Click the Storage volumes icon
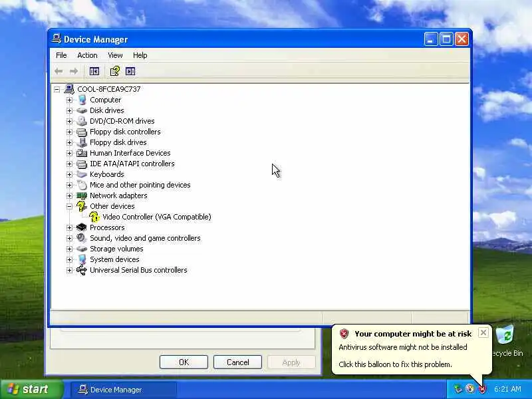Image resolution: width=532 pixels, height=399 pixels. pyautogui.click(x=82, y=249)
